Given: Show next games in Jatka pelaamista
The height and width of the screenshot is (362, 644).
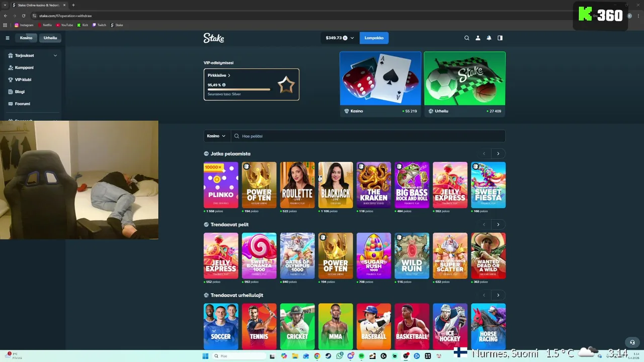Looking at the screenshot, I should point(498,153).
